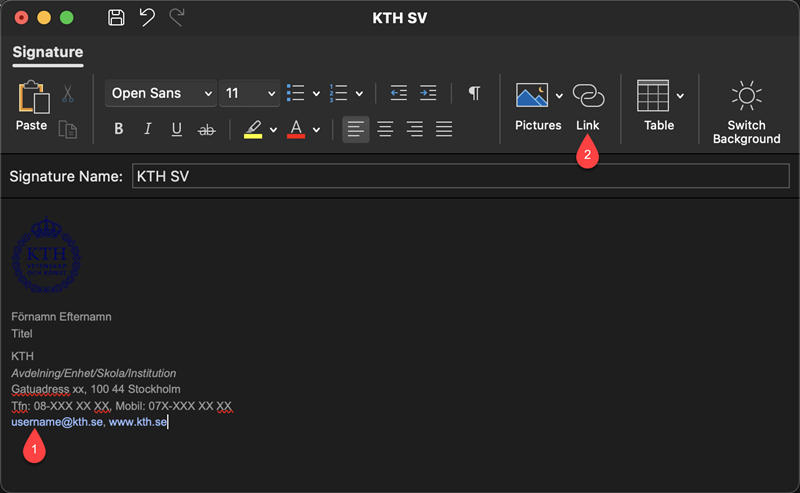Click the username@kth.se email link
This screenshot has width=800, height=493.
coord(56,422)
